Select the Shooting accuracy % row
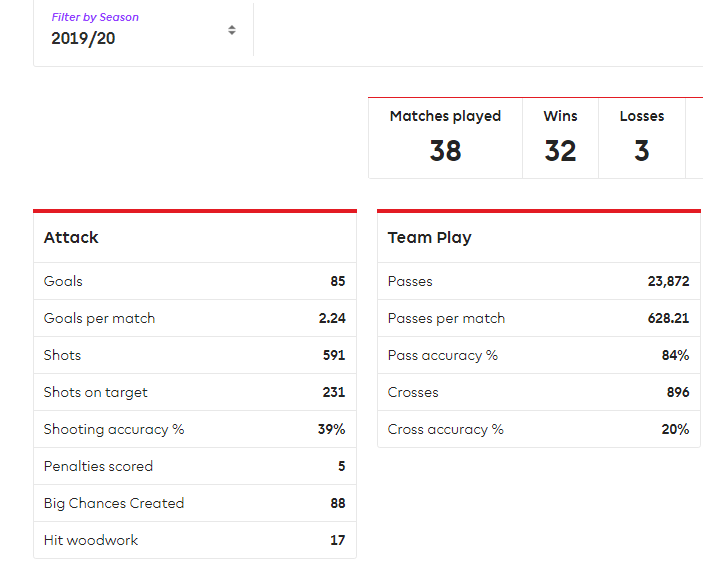Screen dimensions: 703x580 coord(194,430)
